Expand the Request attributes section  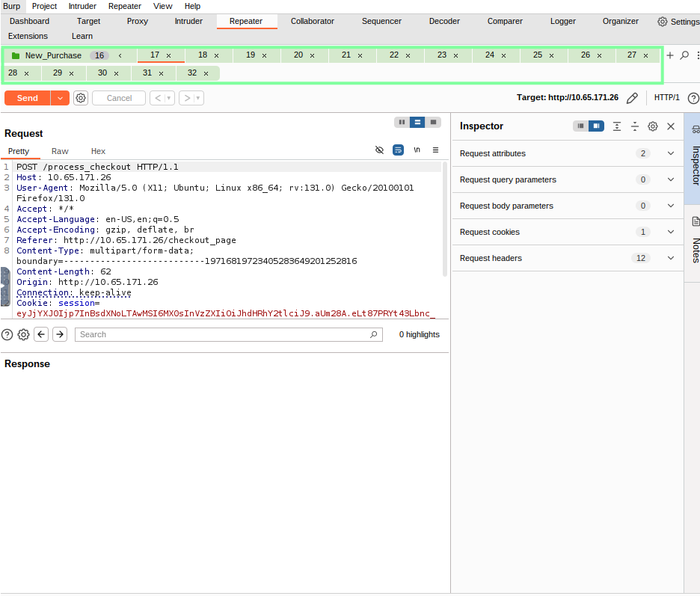coord(670,153)
